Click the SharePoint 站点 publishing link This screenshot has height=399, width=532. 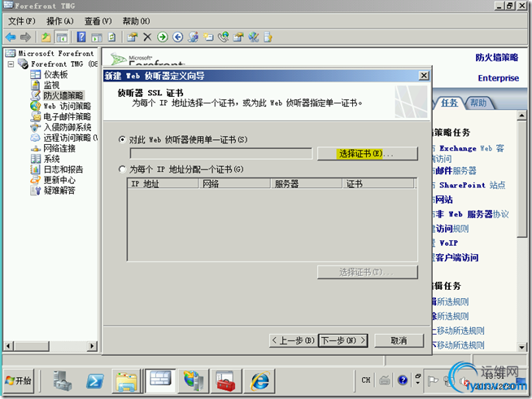pyautogui.click(x=472, y=185)
